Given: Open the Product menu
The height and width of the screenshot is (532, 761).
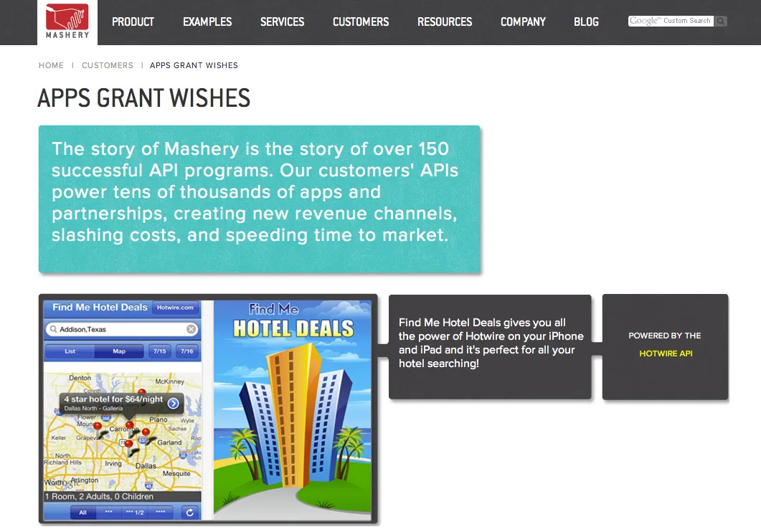Looking at the screenshot, I should tap(133, 22).
